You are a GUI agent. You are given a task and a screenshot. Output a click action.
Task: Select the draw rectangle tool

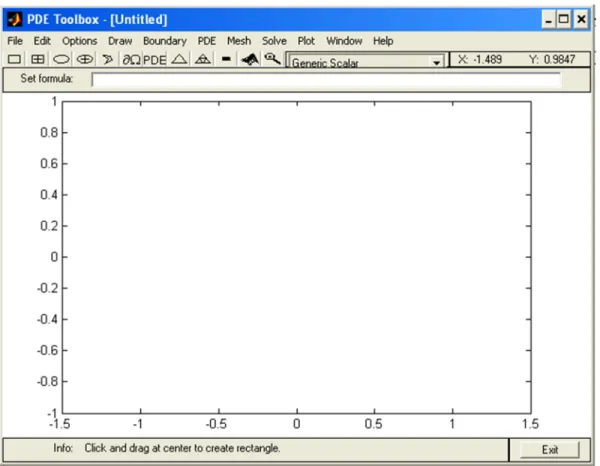pos(14,59)
